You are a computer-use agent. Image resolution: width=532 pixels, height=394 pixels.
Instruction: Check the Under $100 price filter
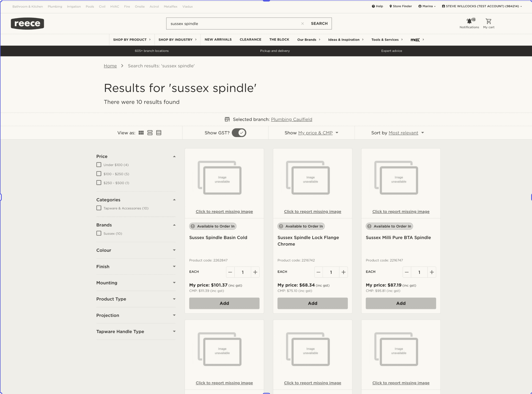pos(99,165)
